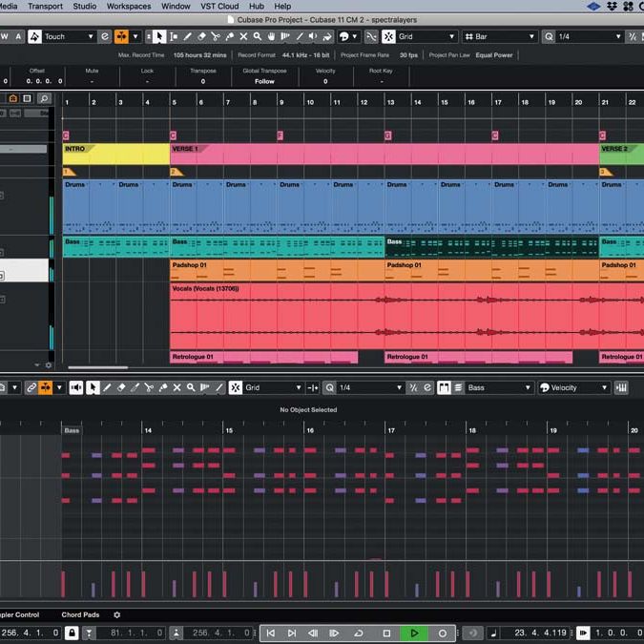Open key editor 1/4 quantize dropdown

click(370, 387)
